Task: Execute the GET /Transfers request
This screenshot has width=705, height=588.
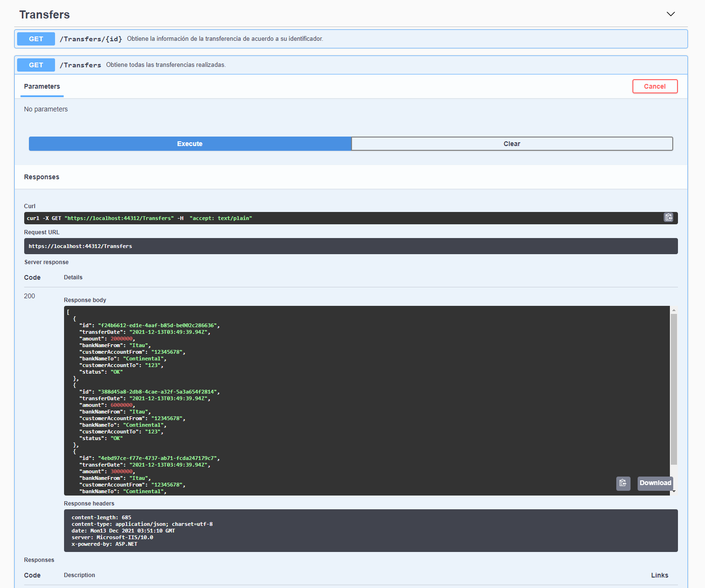Action: (x=189, y=144)
